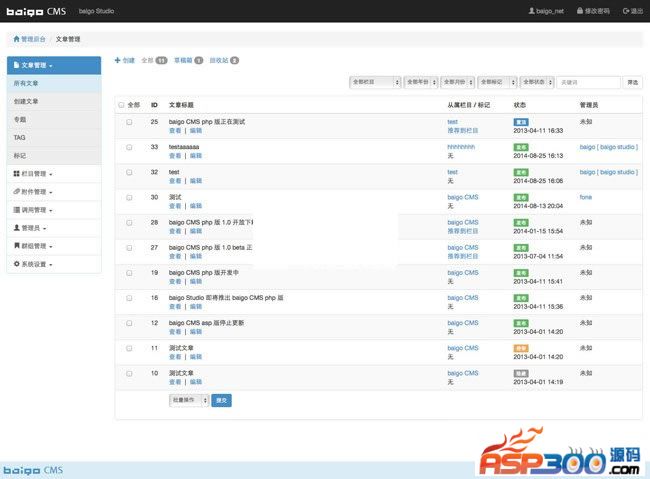Click the lock icon for 修改密码
650x479 pixels.
click(x=580, y=11)
